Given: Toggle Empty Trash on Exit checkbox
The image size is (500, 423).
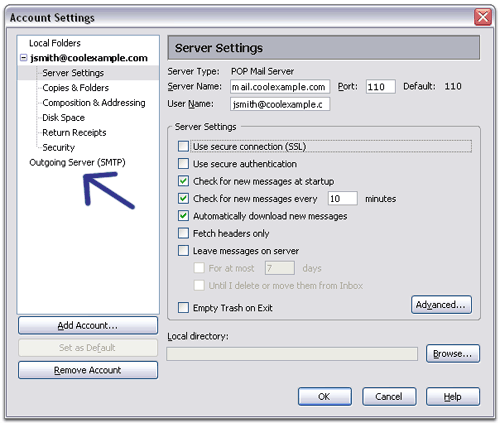Looking at the screenshot, I should (x=183, y=308).
